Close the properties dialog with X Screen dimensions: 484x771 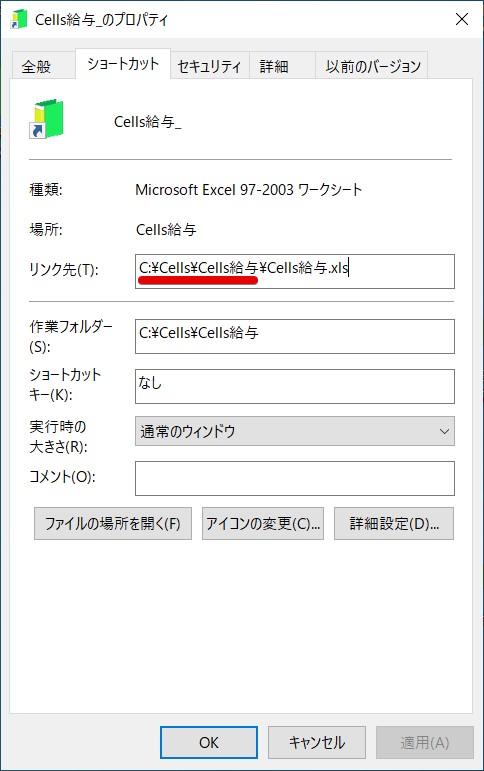461,19
